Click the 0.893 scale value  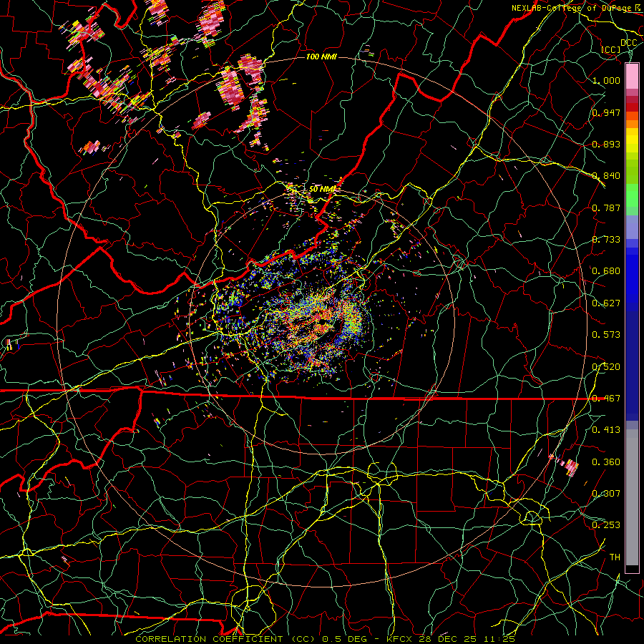pyautogui.click(x=606, y=144)
